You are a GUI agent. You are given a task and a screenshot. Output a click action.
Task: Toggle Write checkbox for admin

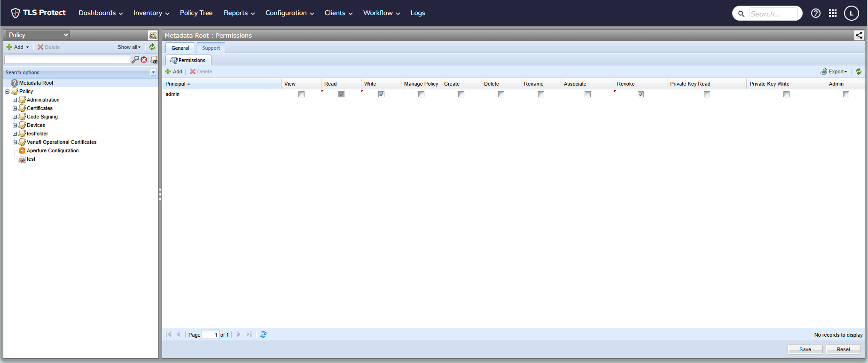pos(382,95)
